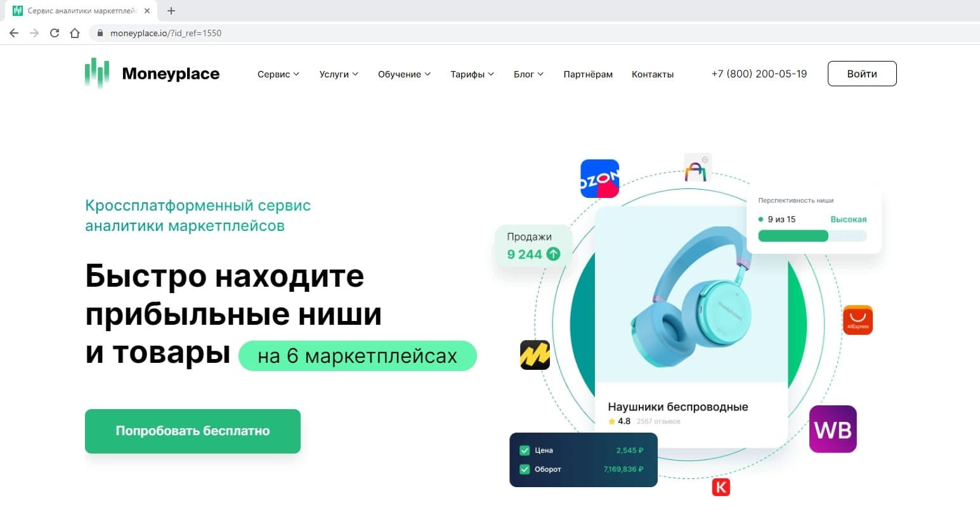Click the Moneyplace logo
This screenshot has height=510, width=980.
coord(152,74)
